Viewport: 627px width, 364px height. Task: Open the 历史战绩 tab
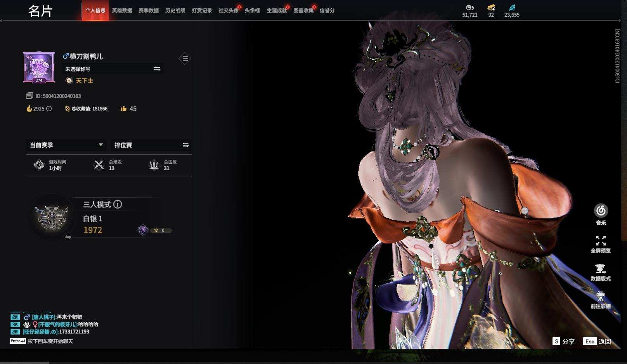(x=175, y=10)
